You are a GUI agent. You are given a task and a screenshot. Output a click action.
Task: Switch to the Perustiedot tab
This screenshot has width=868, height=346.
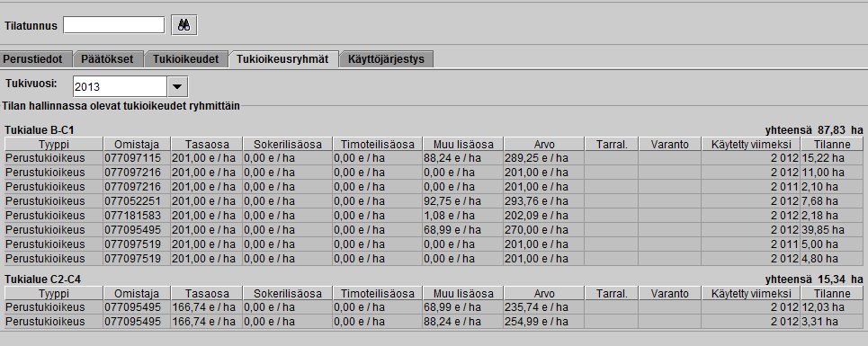[37, 59]
